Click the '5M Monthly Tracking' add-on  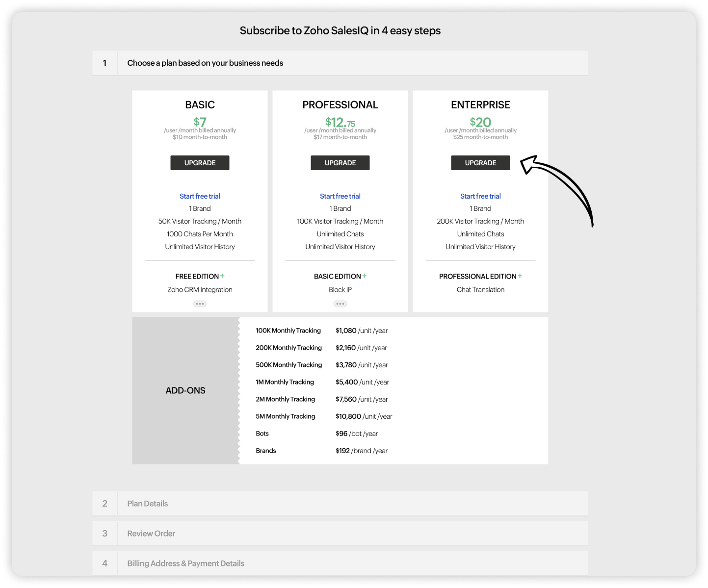285,416
